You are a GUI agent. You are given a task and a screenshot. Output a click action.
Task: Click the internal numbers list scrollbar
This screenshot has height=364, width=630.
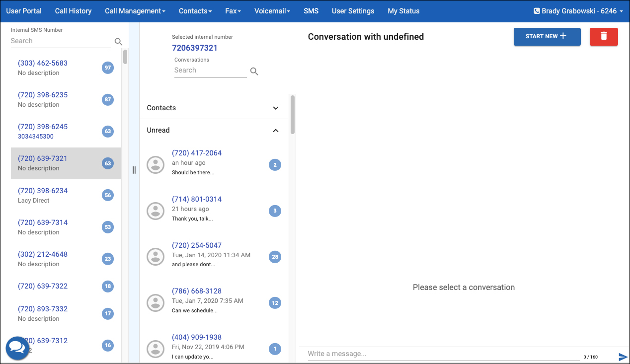pos(125,57)
